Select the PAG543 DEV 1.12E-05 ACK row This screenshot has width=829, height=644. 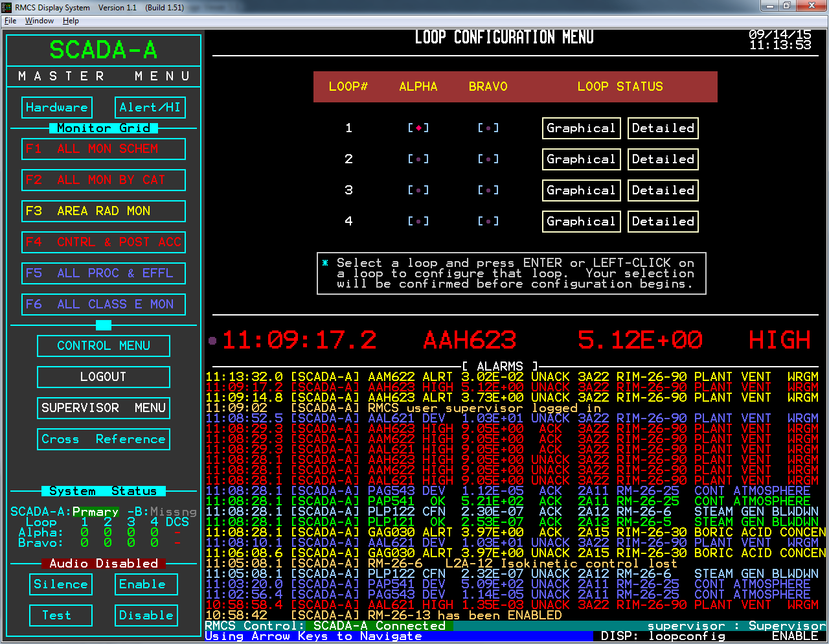(508, 491)
